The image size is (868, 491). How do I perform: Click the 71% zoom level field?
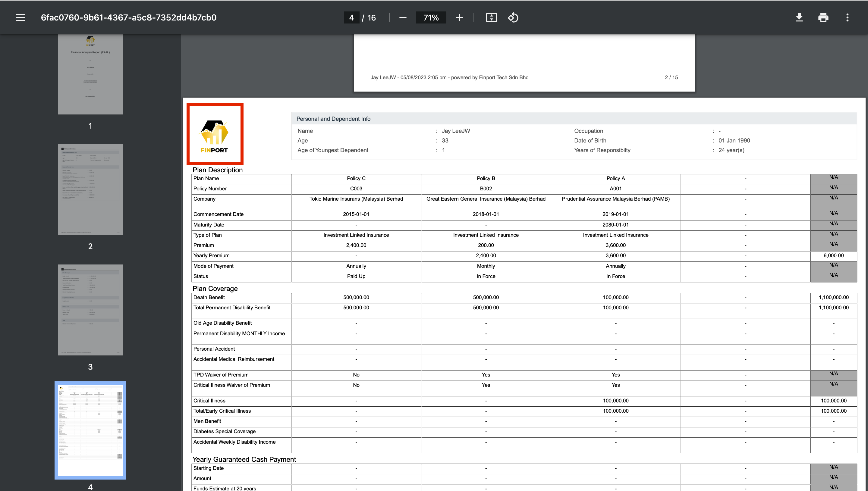431,17
